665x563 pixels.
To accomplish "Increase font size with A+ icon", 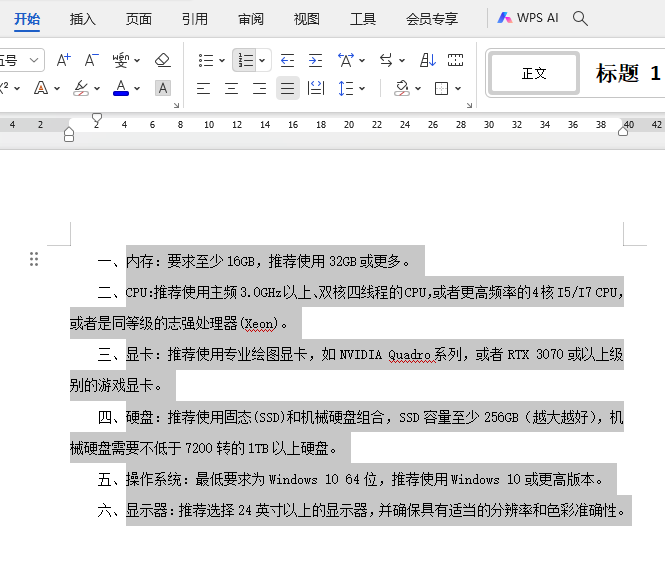I will tap(64, 60).
